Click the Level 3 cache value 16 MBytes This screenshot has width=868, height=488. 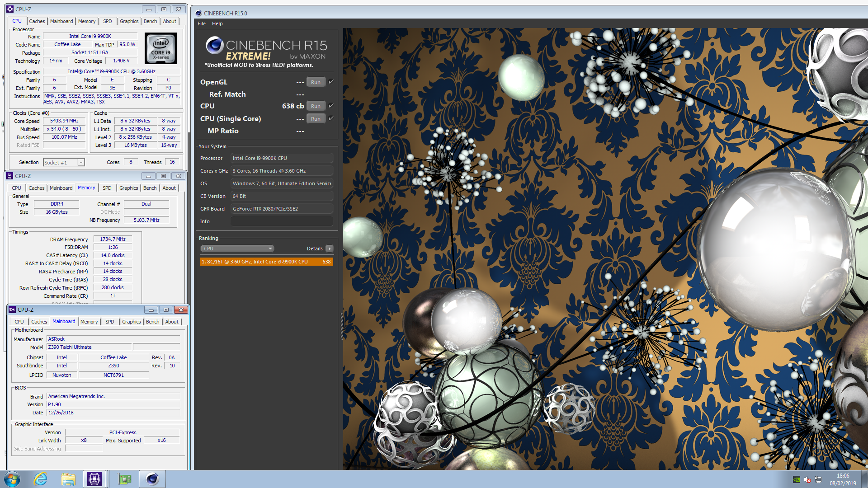[x=135, y=145]
